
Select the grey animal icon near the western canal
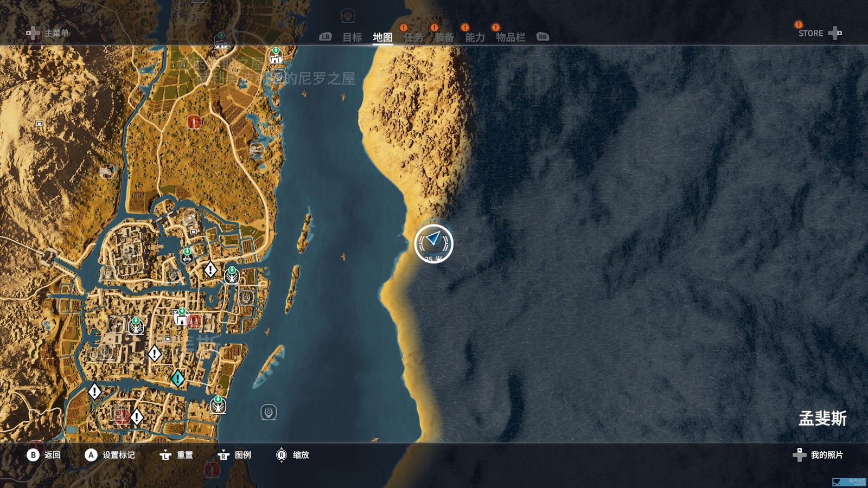(x=107, y=171)
